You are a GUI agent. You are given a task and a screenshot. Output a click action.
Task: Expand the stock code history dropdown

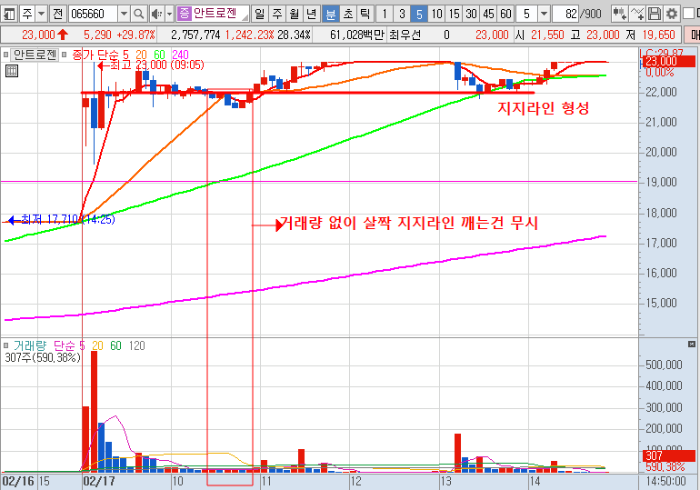click(x=124, y=14)
